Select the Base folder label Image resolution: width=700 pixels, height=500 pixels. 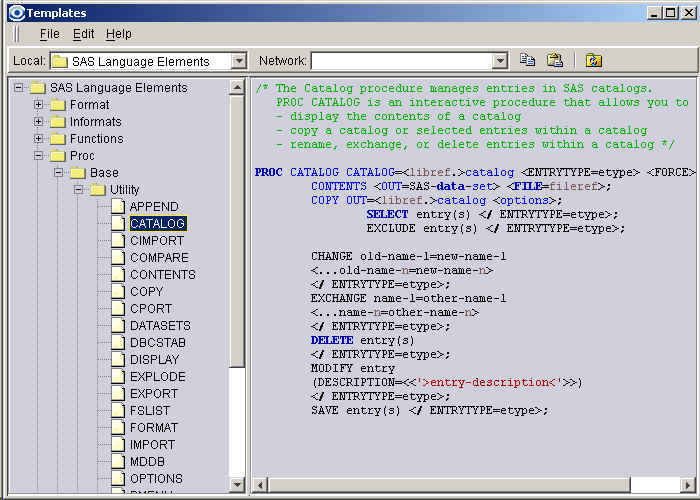[104, 173]
